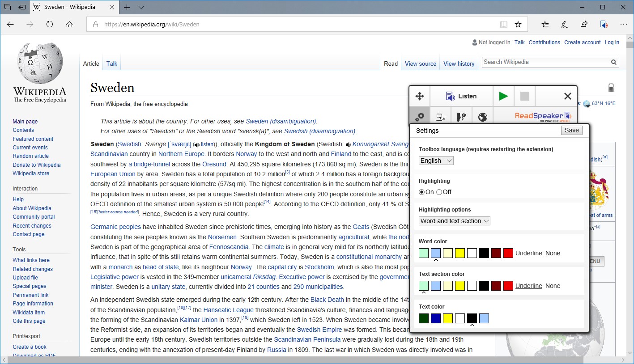The height and width of the screenshot is (364, 634).
Task: Open the View history tab
Action: (x=459, y=64)
